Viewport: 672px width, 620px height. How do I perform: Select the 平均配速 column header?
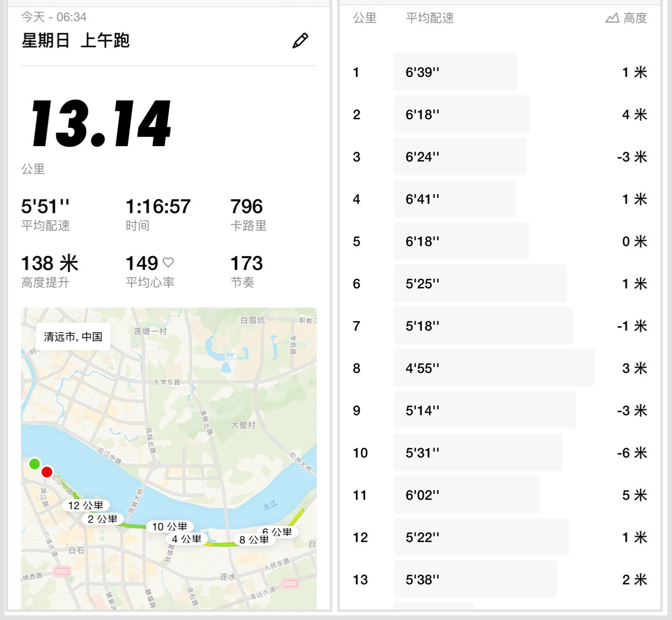[x=430, y=18]
